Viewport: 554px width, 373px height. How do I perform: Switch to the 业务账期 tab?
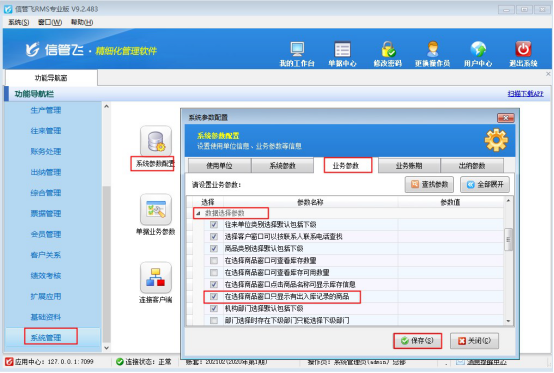409,166
